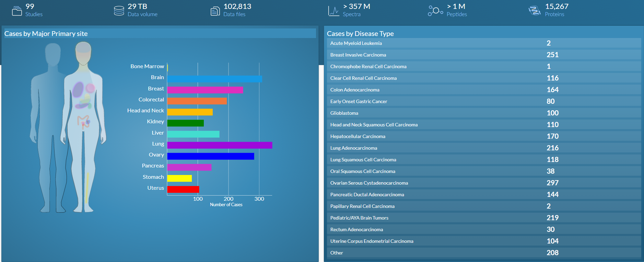
Task: Click the purple Lung bar
Action: (220, 145)
